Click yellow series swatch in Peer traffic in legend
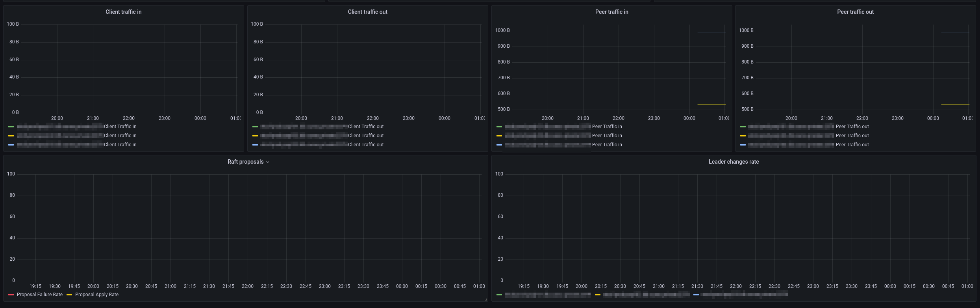Viewport: 980px width, 308px height. [x=499, y=136]
